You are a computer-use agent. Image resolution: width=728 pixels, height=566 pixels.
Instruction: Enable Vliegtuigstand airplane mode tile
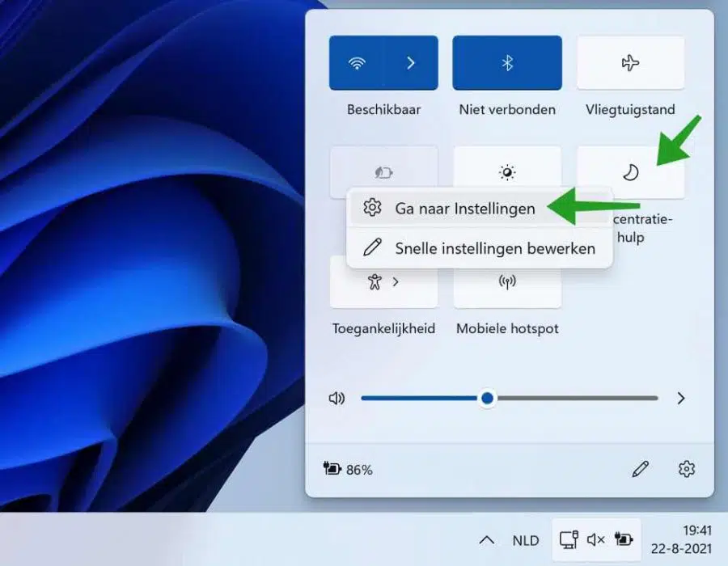pyautogui.click(x=630, y=62)
